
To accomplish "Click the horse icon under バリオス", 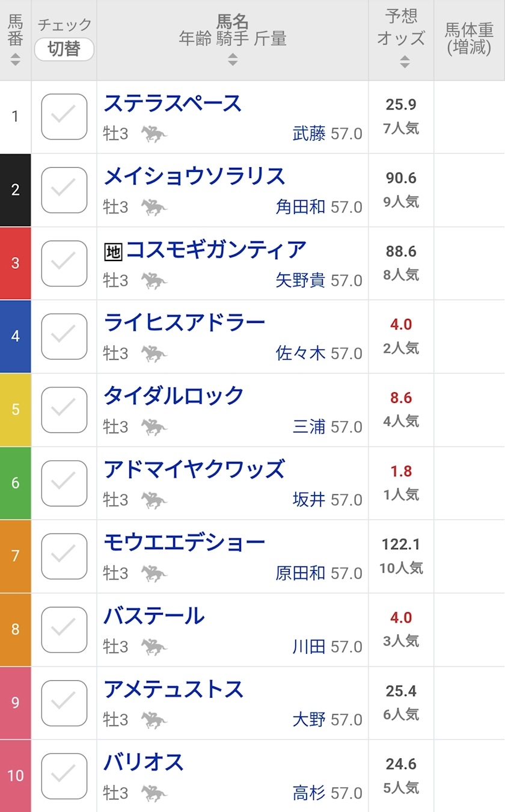I will click(x=154, y=794).
